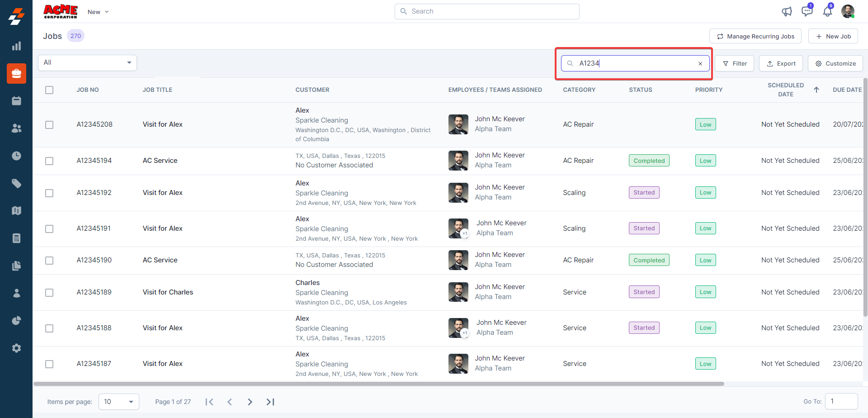Open the calendar icon in sidebar
The height and width of the screenshot is (418, 868).
click(x=16, y=101)
